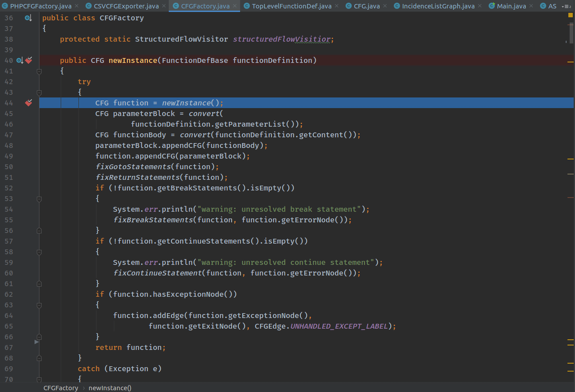Click the structuredFlowVisitior field name
Image resolution: width=575 pixels, height=392 pixels.
click(282, 39)
